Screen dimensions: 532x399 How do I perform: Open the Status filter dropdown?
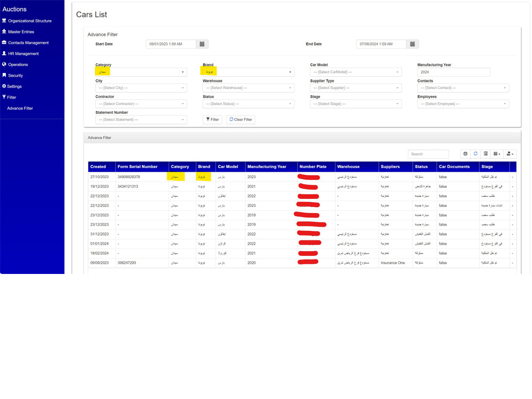[248, 104]
